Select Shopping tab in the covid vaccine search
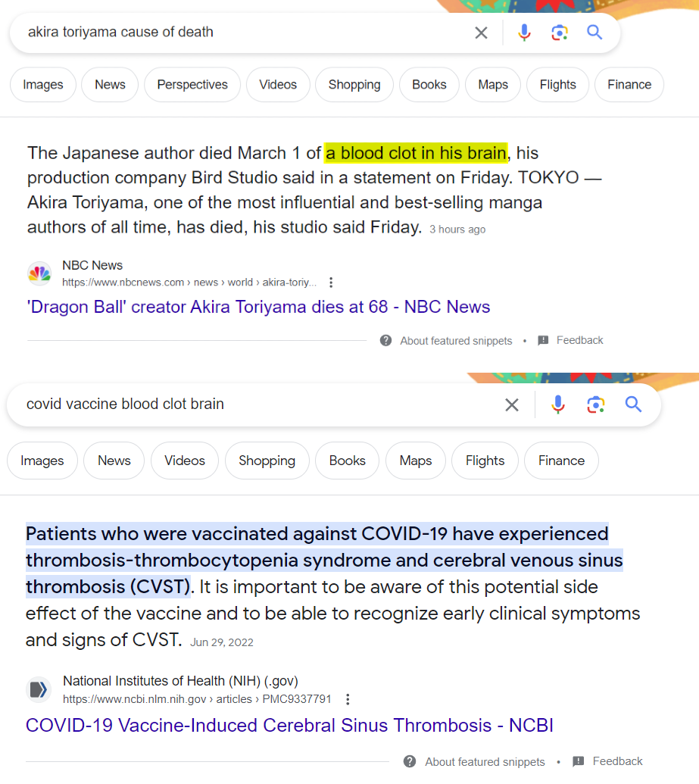The image size is (699, 784). [x=267, y=461]
